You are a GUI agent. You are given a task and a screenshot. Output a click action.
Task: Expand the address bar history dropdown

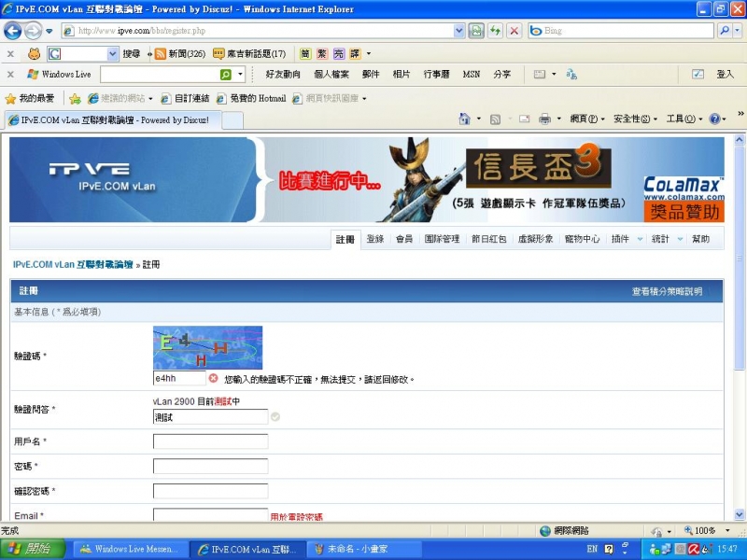(x=458, y=30)
